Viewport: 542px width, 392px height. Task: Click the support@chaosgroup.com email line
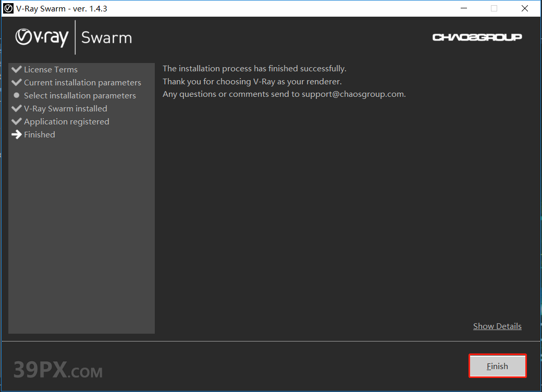click(x=284, y=94)
